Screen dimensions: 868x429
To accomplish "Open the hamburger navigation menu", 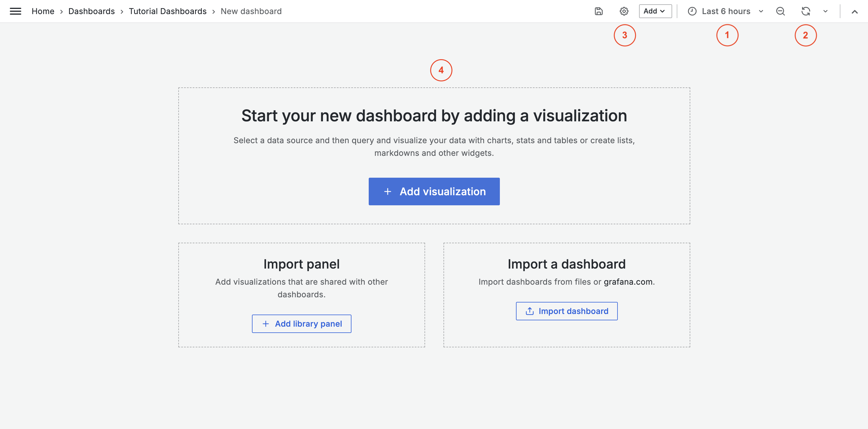I will 16,11.
